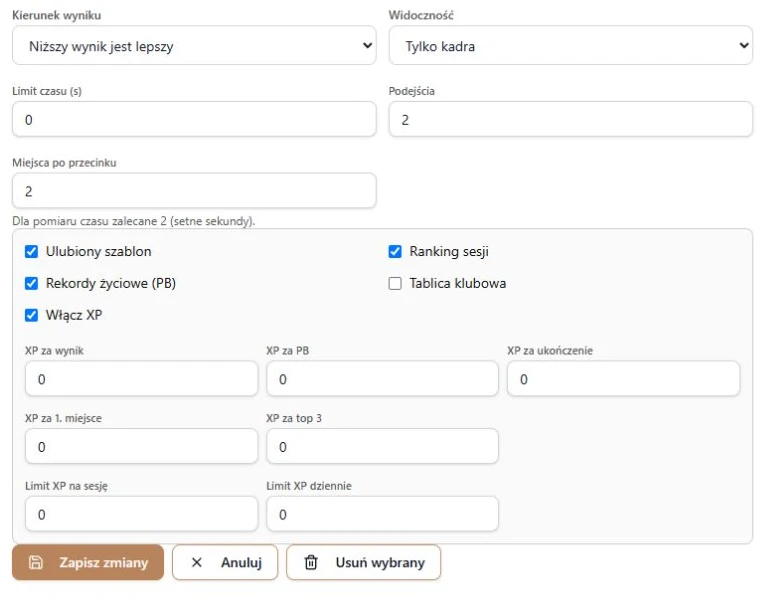Focus the XP za top 3 field

pyautogui.click(x=382, y=446)
